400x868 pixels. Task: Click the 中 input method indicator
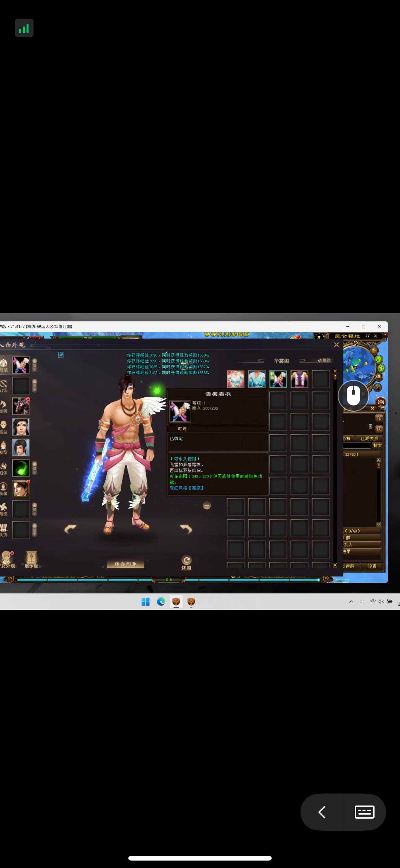(362, 601)
